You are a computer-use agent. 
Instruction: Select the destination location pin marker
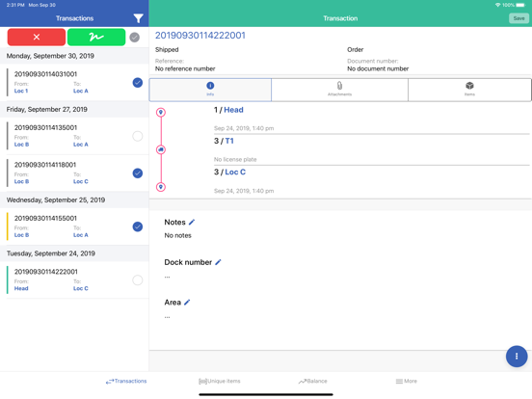[161, 187]
